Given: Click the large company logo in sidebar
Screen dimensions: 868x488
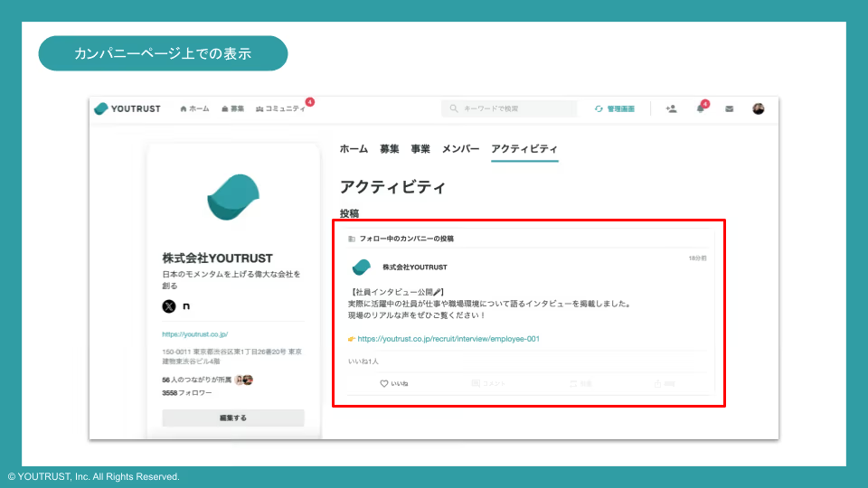Looking at the screenshot, I should (x=233, y=197).
